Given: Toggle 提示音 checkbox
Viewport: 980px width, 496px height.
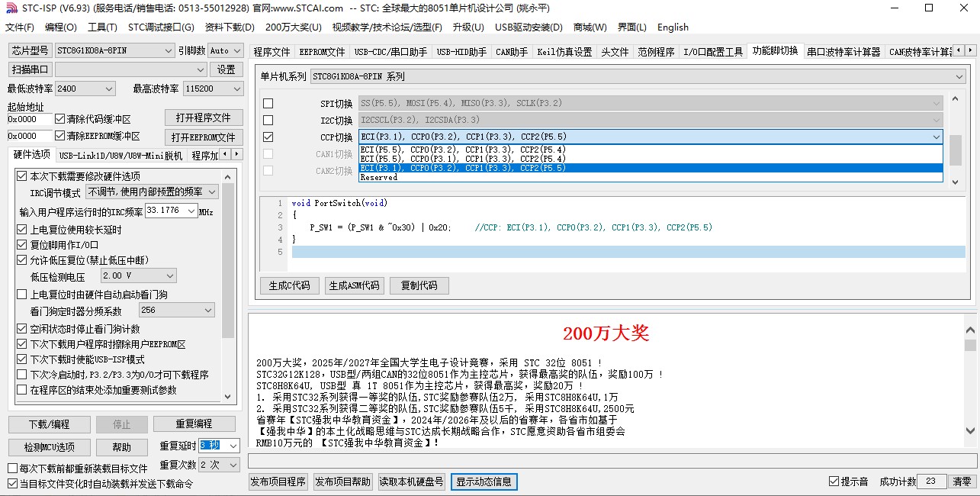Looking at the screenshot, I should pyautogui.click(x=834, y=482).
